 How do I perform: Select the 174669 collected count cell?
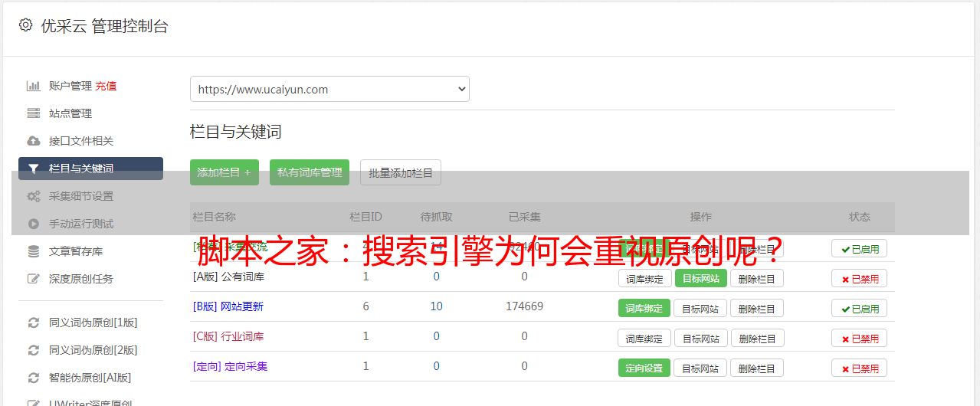tap(524, 306)
